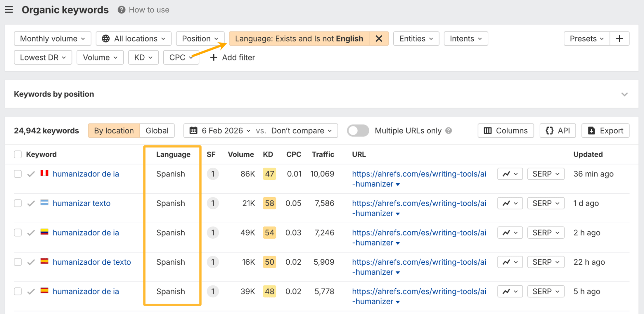The width and height of the screenshot is (644, 314).
Task: Select the By location tab
Action: (114, 131)
